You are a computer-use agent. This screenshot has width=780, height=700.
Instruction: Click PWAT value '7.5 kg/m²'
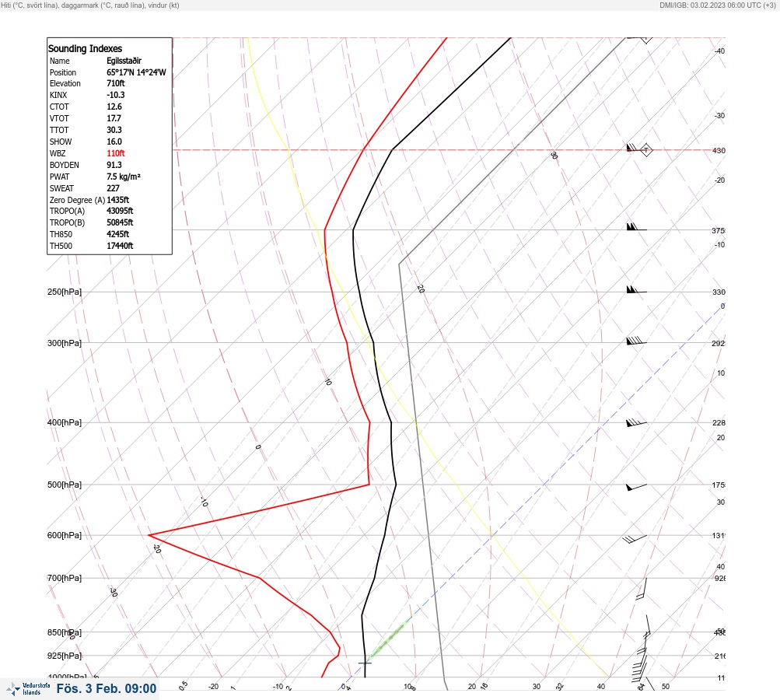tap(124, 177)
